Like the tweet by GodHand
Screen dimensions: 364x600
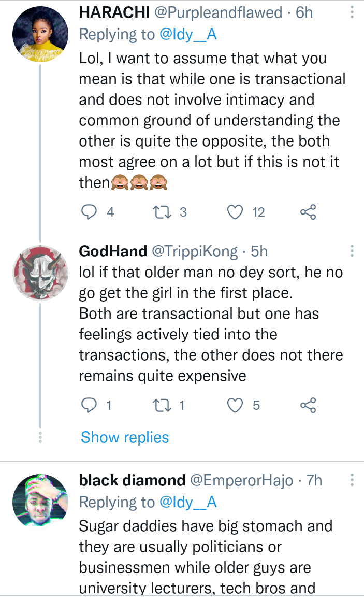tap(236, 405)
